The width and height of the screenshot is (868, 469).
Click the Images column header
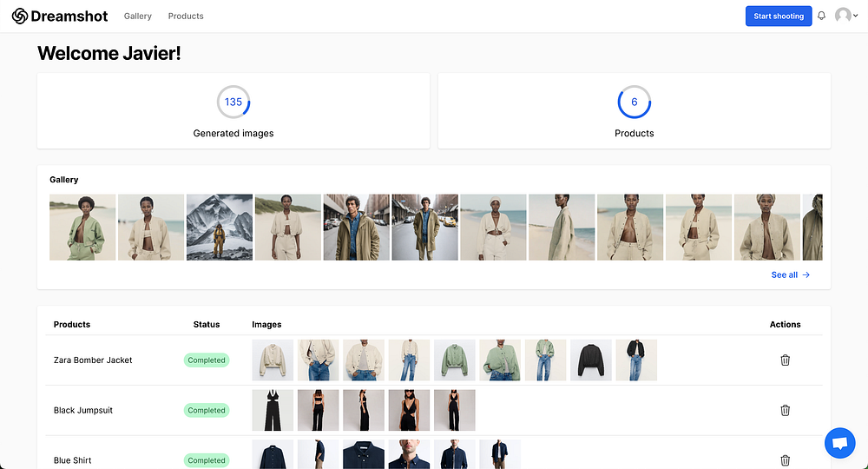[266, 325]
